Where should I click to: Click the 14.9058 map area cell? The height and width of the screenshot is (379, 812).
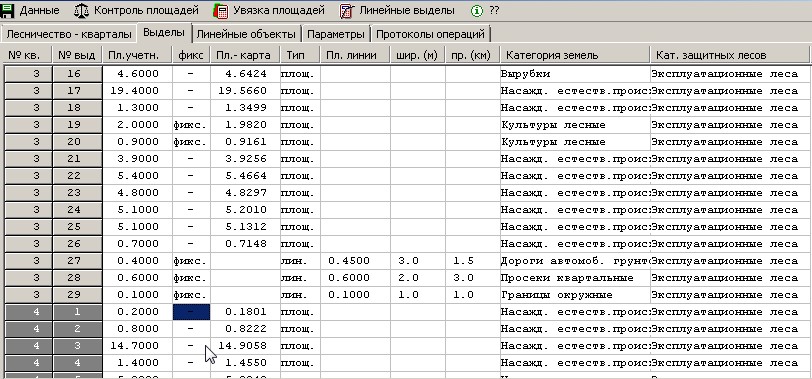pos(245,345)
